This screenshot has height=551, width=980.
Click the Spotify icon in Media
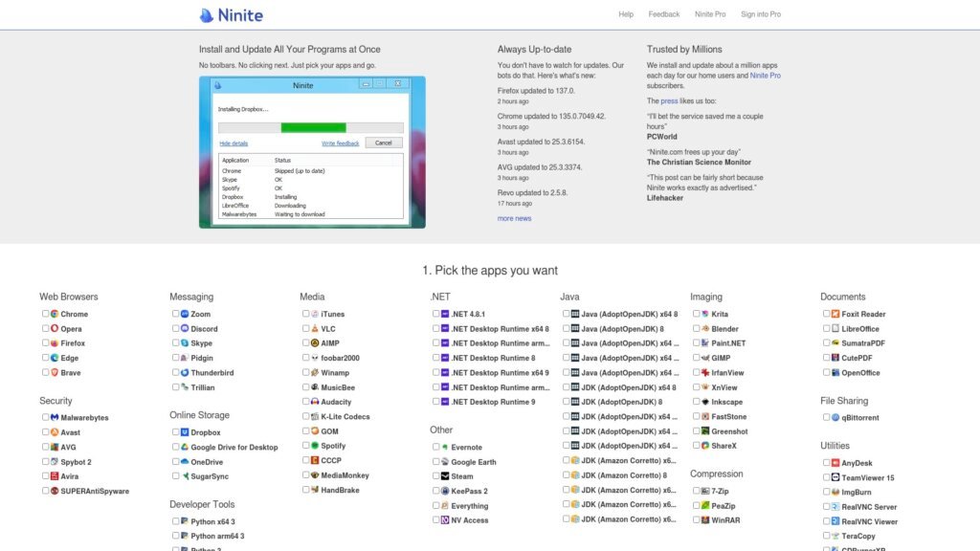[315, 446]
